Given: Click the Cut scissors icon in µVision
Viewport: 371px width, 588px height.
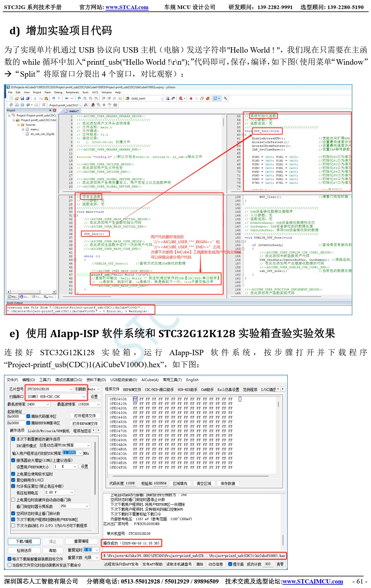Looking at the screenshot, I should [x=35, y=98].
